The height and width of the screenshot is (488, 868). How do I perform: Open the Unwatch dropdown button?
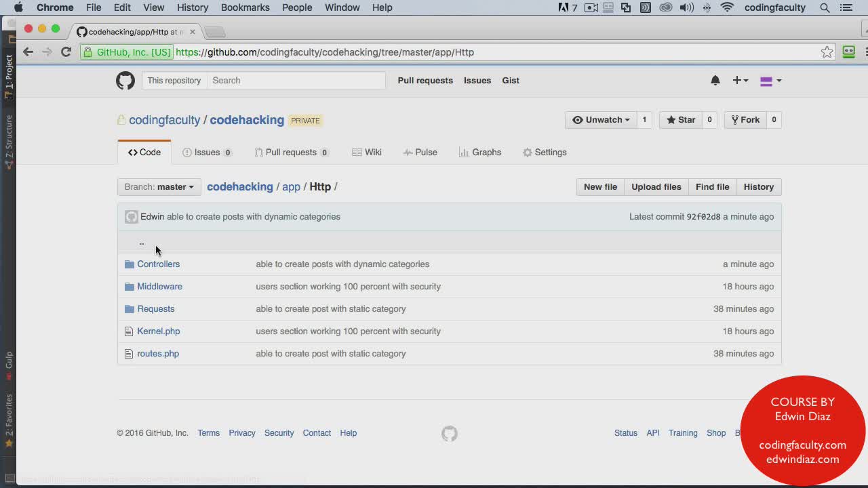601,120
